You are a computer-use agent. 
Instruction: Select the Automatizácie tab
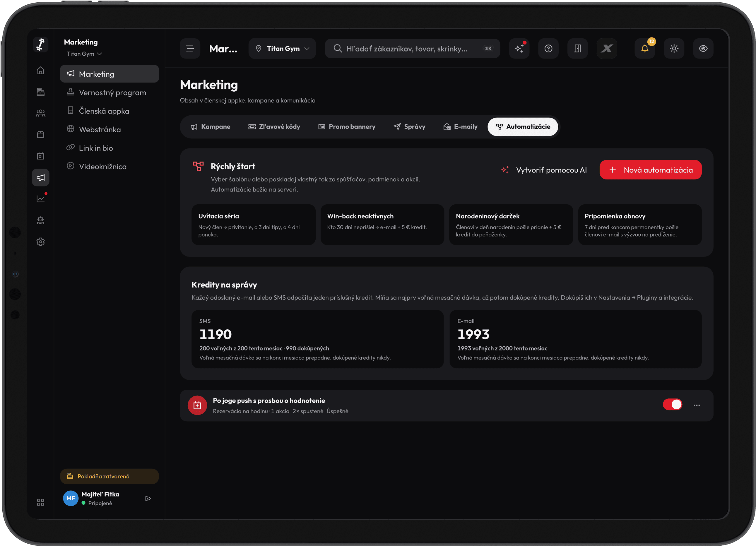523,127
